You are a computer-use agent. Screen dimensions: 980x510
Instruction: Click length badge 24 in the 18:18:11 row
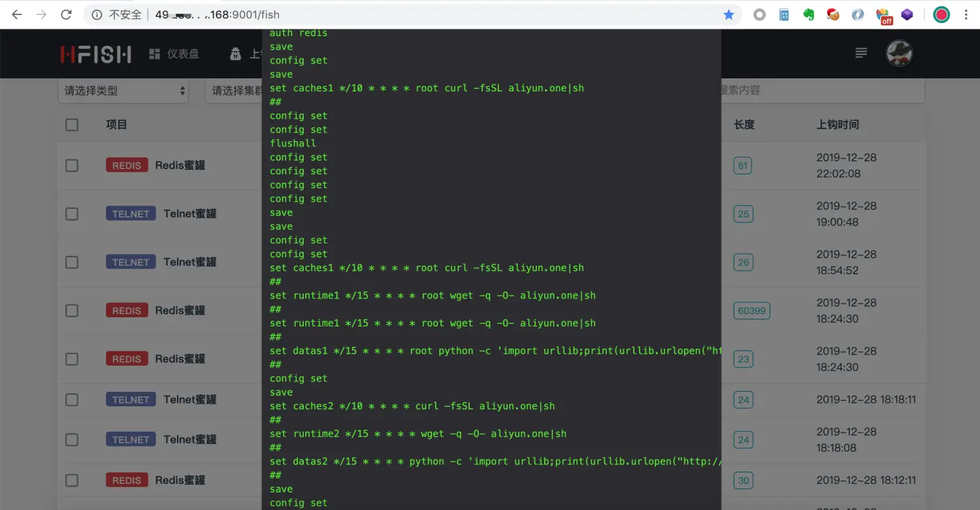743,400
